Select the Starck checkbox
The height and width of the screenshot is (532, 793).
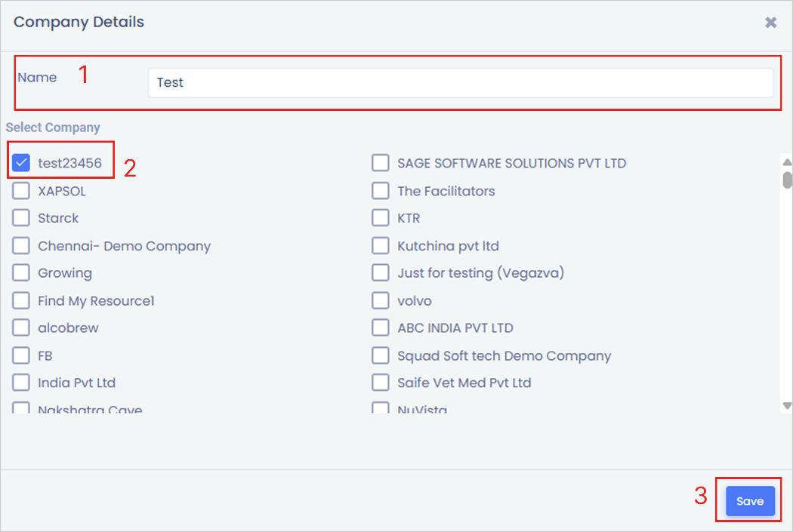point(21,218)
